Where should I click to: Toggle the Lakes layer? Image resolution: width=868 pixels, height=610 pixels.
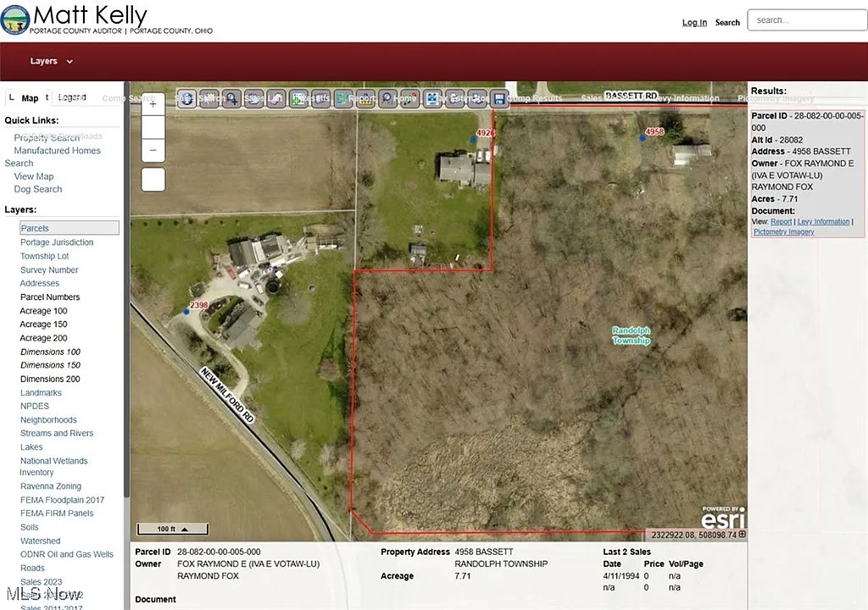click(x=31, y=446)
